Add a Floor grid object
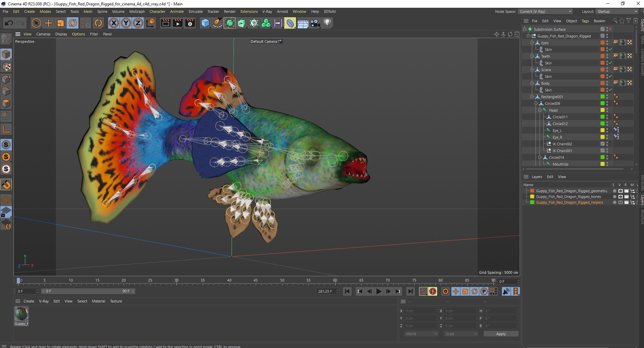This screenshot has width=644, height=348. pyautogui.click(x=303, y=23)
